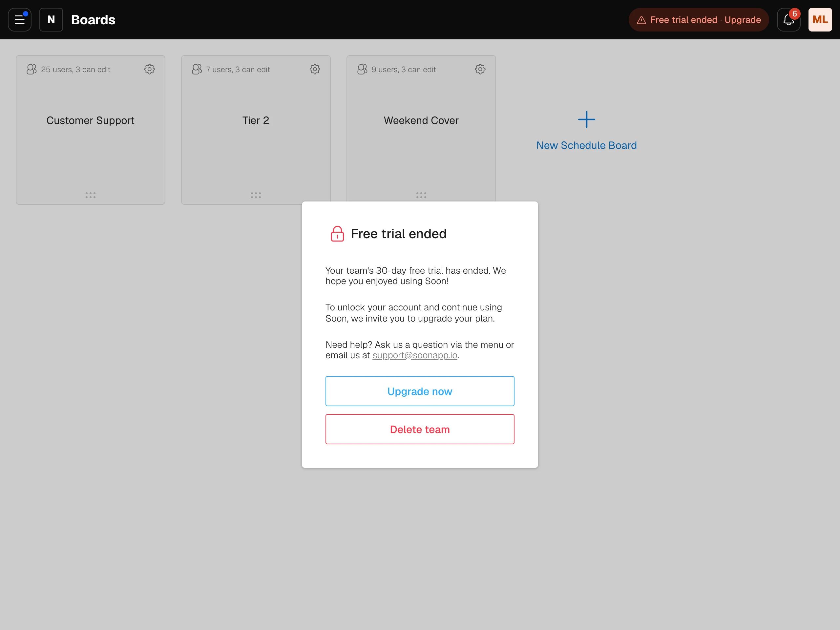
Task: Click '7 users, 3 can edit' text
Action: pyautogui.click(x=238, y=70)
